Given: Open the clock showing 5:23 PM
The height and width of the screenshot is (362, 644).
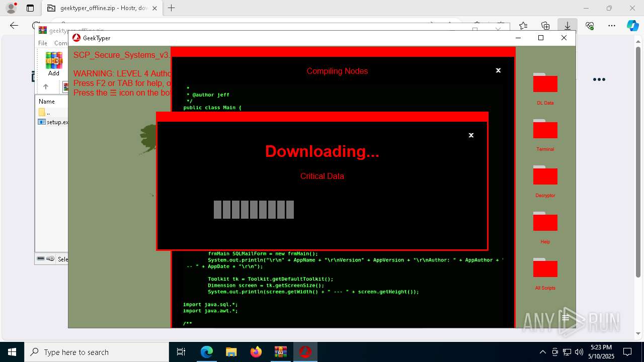Looking at the screenshot, I should point(601,352).
